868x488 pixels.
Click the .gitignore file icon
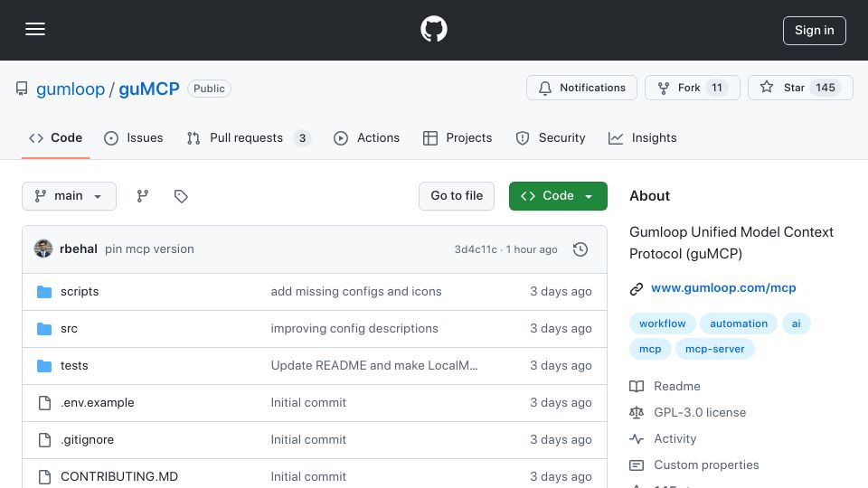(x=44, y=440)
